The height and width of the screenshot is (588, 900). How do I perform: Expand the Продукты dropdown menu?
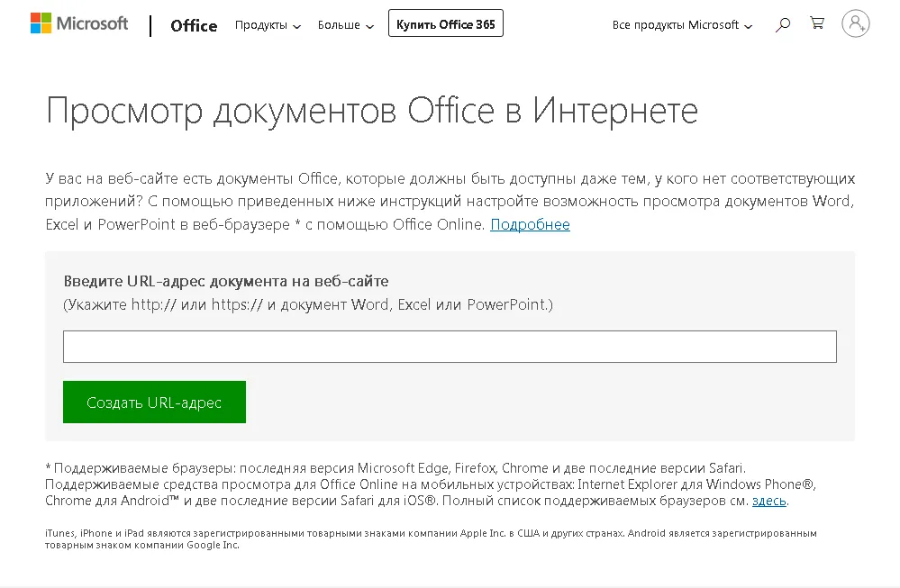coord(268,25)
